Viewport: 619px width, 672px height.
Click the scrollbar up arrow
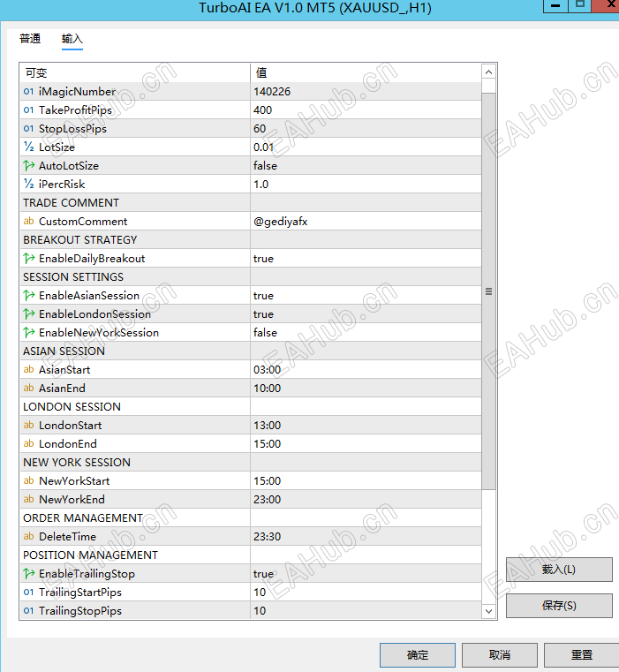(x=488, y=72)
